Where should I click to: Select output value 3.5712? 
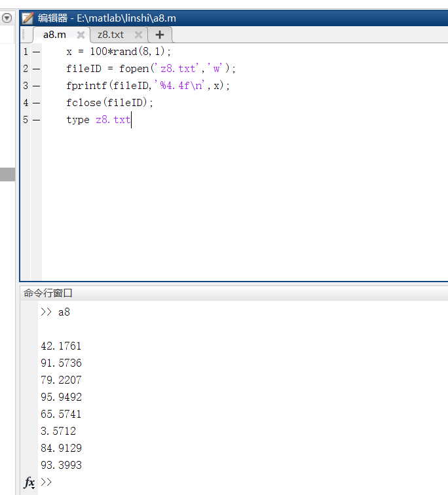[x=58, y=431]
